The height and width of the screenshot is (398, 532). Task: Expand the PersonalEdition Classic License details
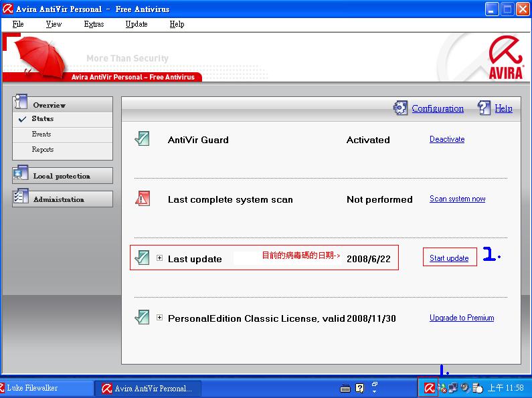coord(159,318)
